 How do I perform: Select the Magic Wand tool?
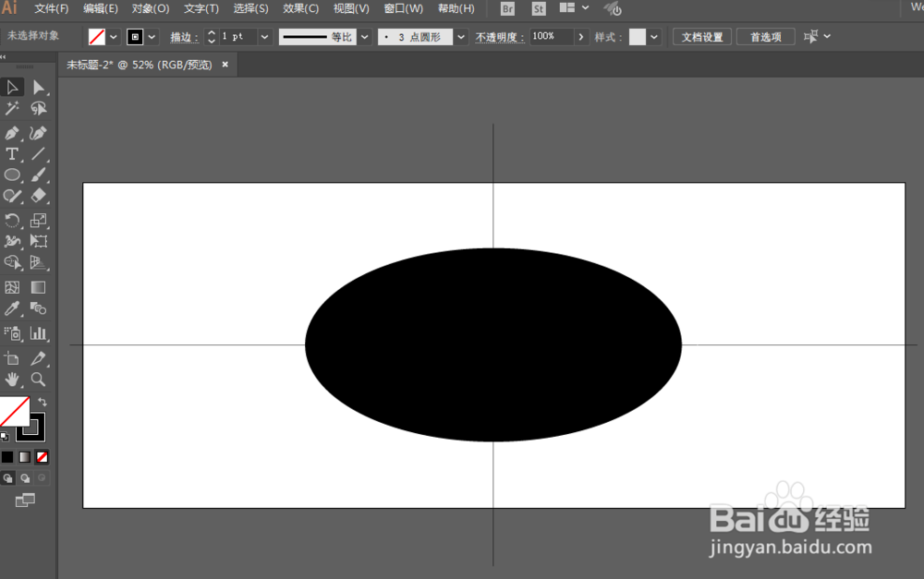tap(12, 108)
